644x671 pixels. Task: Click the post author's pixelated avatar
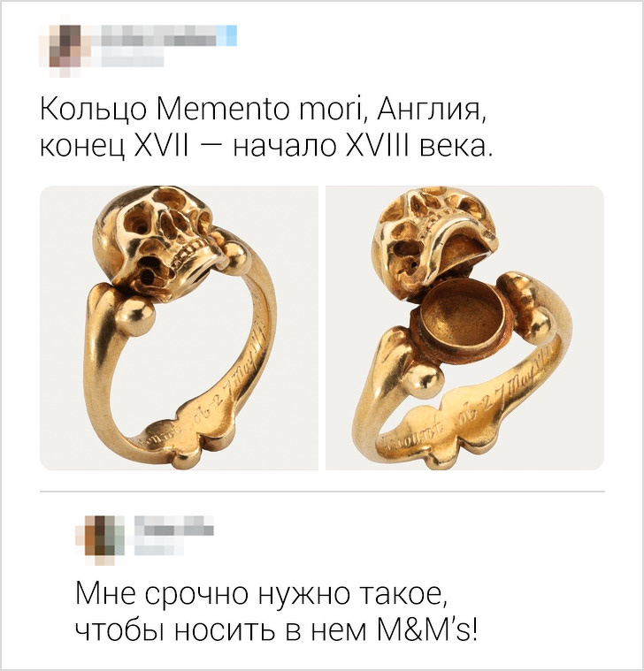[x=65, y=51]
